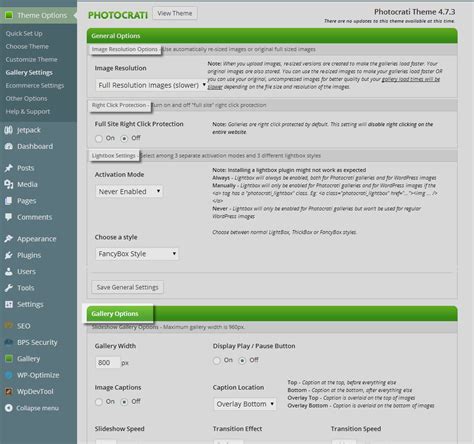The height and width of the screenshot is (444, 474).
Task: Open Customize Theme submenu item
Action: tap(31, 60)
